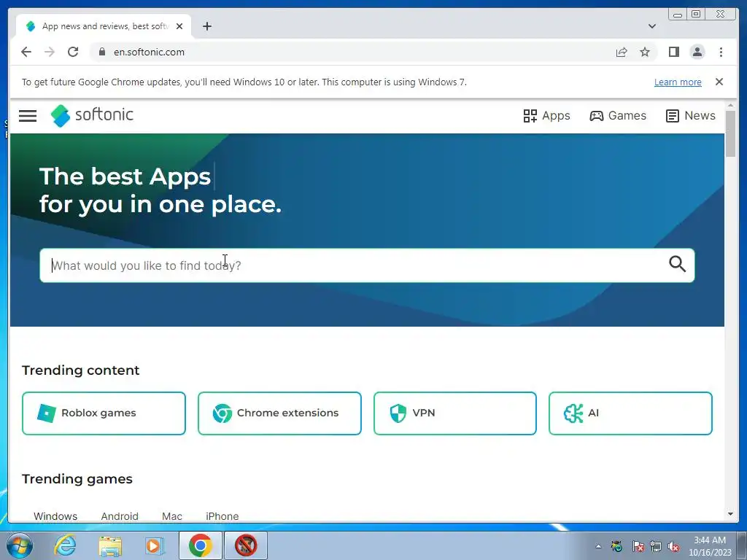Click the Softonic logo
Viewport: 747px width, 560px height.
[92, 116]
